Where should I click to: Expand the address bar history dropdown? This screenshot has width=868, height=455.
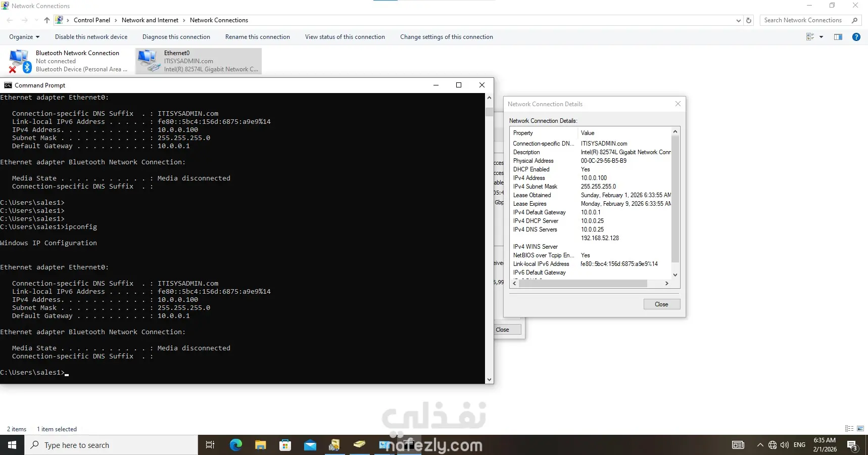pyautogui.click(x=739, y=20)
